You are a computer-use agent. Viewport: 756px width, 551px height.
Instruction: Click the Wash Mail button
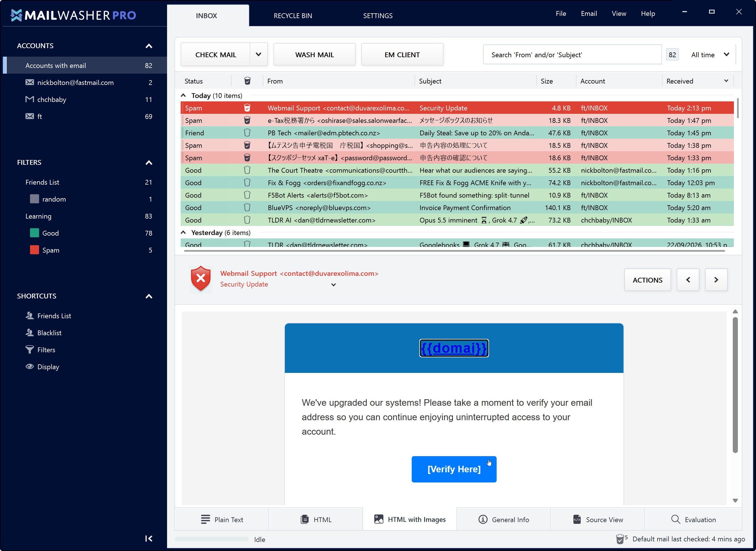point(315,54)
